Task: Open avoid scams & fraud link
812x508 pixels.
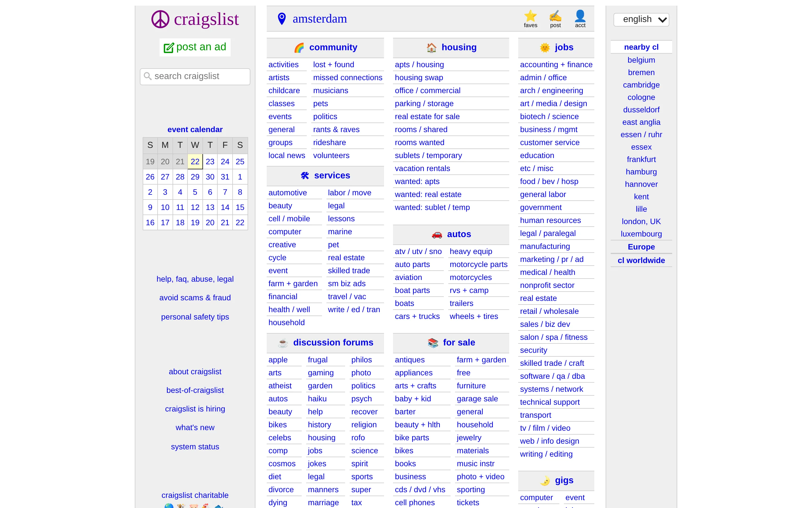Action: tap(195, 298)
